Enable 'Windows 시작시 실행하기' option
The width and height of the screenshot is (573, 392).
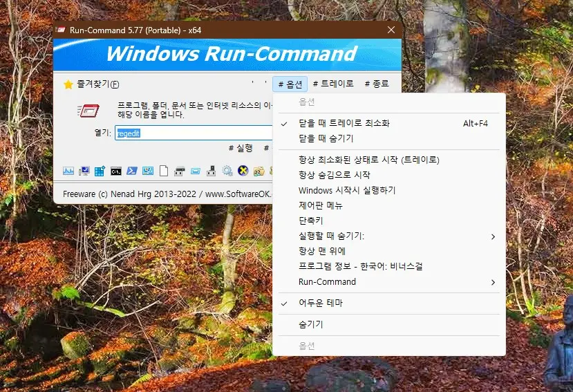pyautogui.click(x=389, y=191)
